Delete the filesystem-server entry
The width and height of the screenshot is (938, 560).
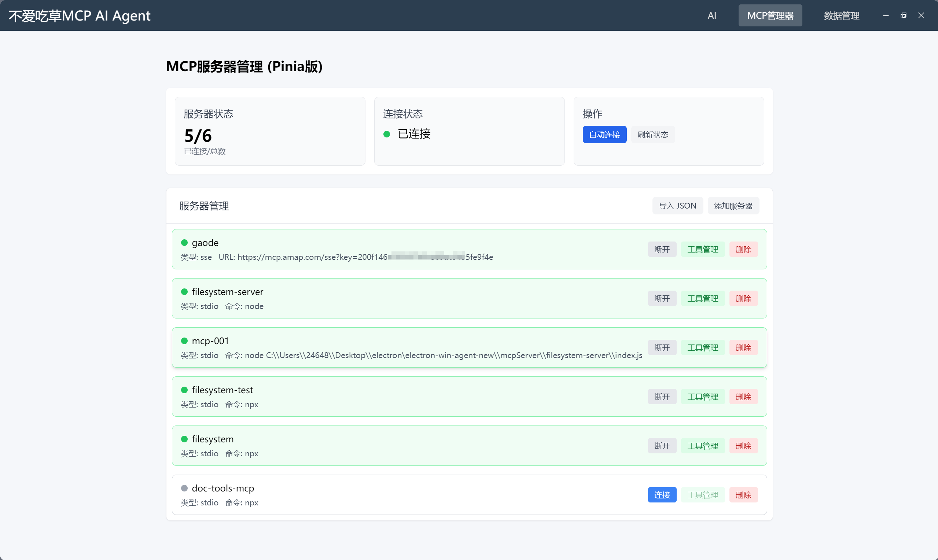point(744,298)
